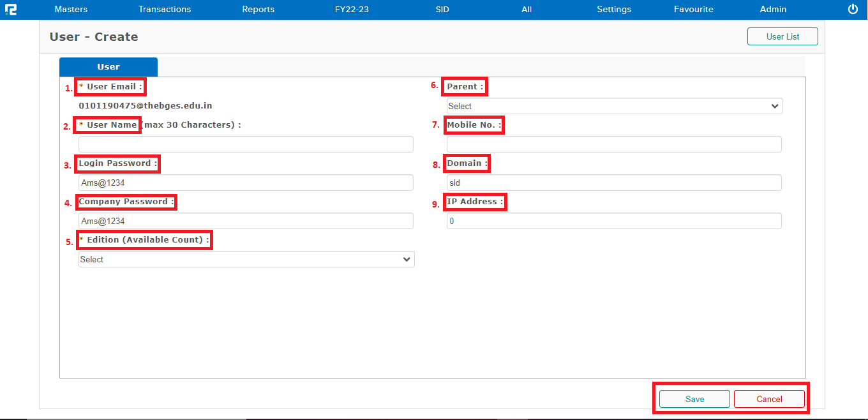Click the IP Address input field
The height and width of the screenshot is (420, 868).
pos(613,221)
